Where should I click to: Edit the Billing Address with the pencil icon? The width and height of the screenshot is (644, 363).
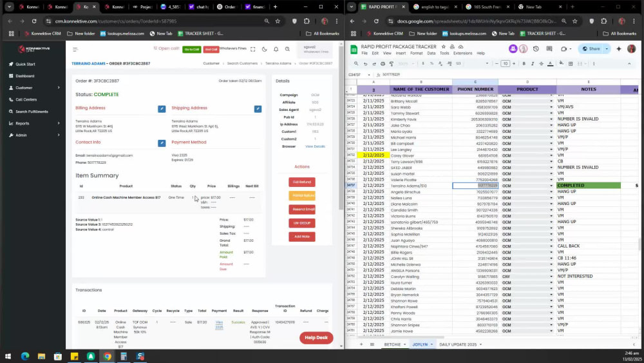click(162, 109)
